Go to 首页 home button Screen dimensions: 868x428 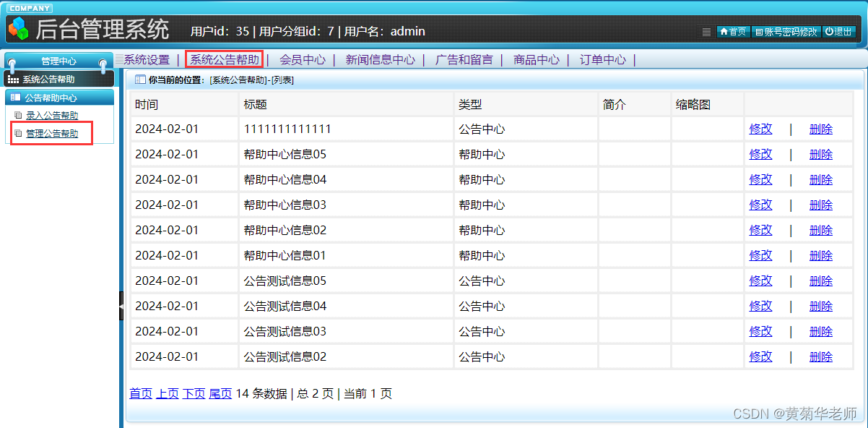click(733, 32)
